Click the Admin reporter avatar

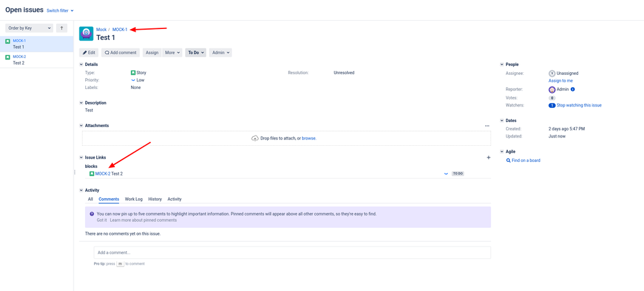[x=552, y=89]
